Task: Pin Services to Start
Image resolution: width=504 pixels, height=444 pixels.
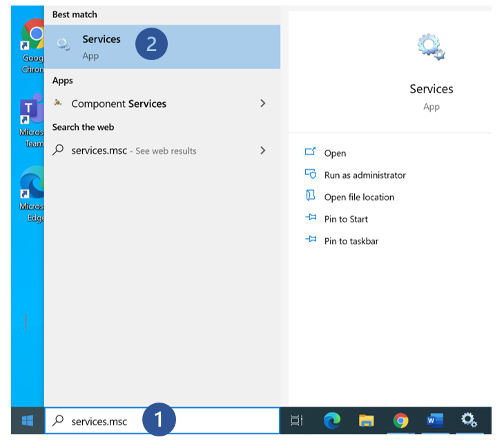Action: [x=346, y=220]
